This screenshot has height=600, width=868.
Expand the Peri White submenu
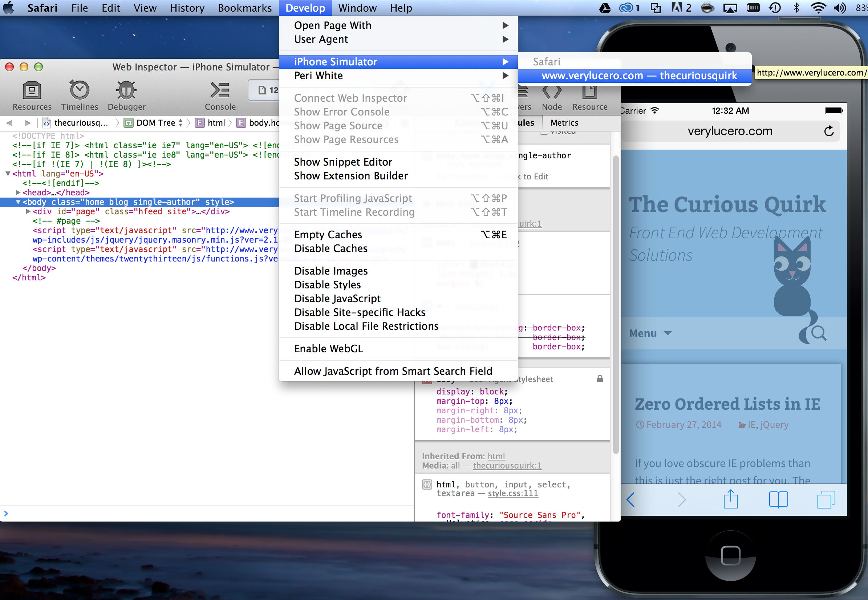(398, 76)
